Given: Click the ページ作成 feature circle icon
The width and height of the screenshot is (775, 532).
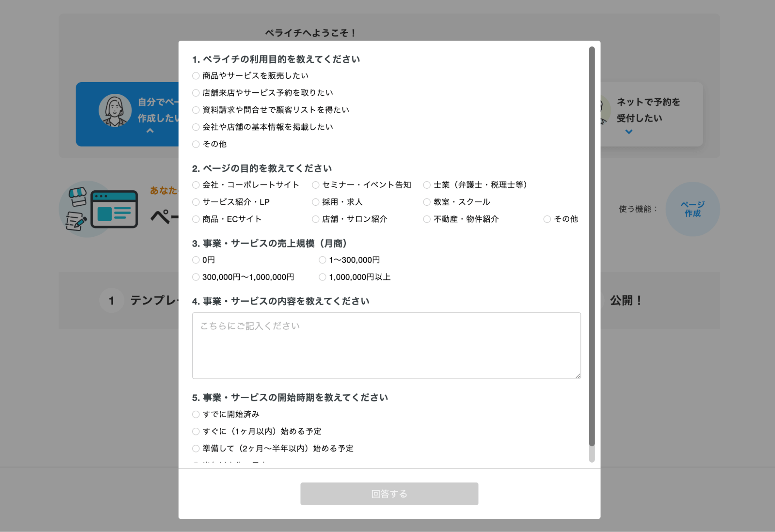Looking at the screenshot, I should (x=693, y=209).
